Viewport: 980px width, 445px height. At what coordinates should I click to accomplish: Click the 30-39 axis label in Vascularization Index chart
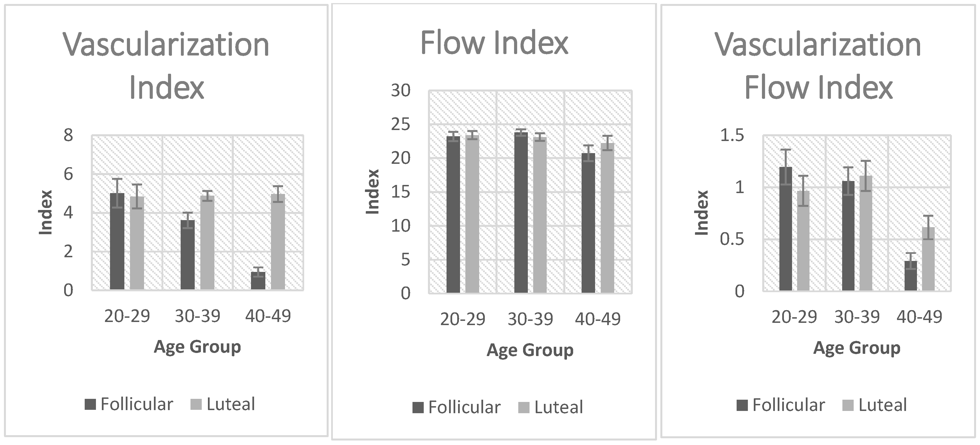point(198,316)
